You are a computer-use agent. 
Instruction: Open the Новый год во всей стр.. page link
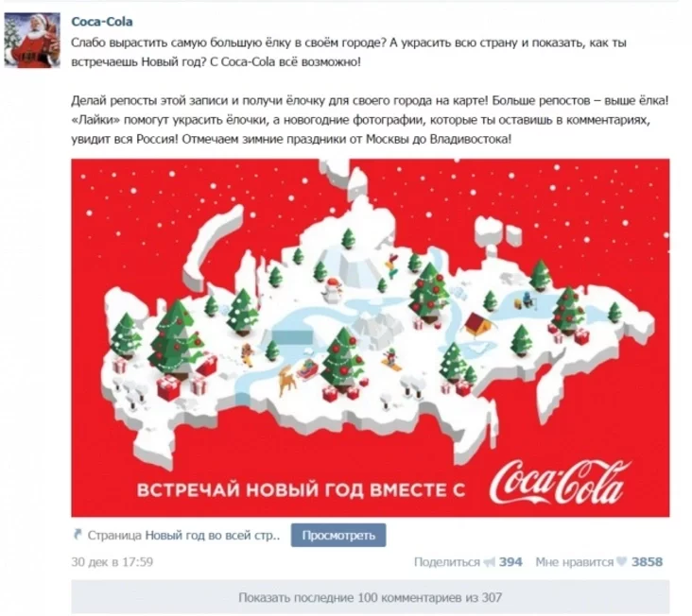coord(213,536)
